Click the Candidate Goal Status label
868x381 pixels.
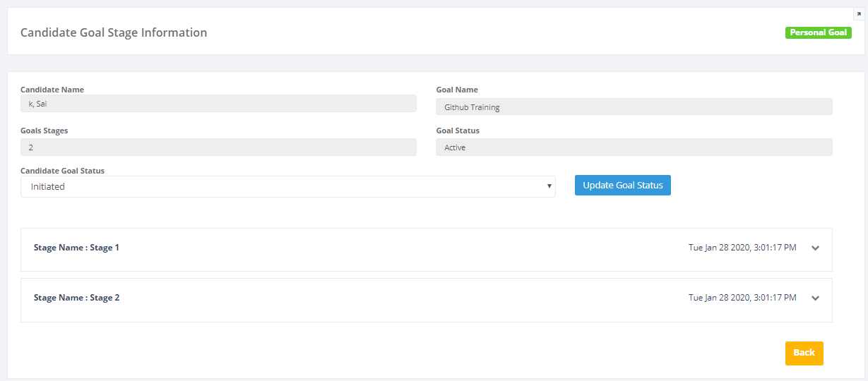click(62, 171)
